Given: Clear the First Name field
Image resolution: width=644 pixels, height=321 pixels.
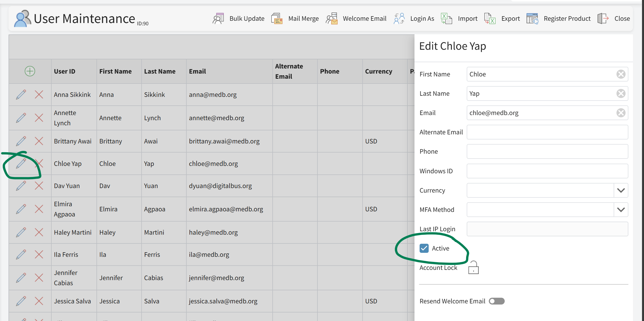Looking at the screenshot, I should (621, 74).
